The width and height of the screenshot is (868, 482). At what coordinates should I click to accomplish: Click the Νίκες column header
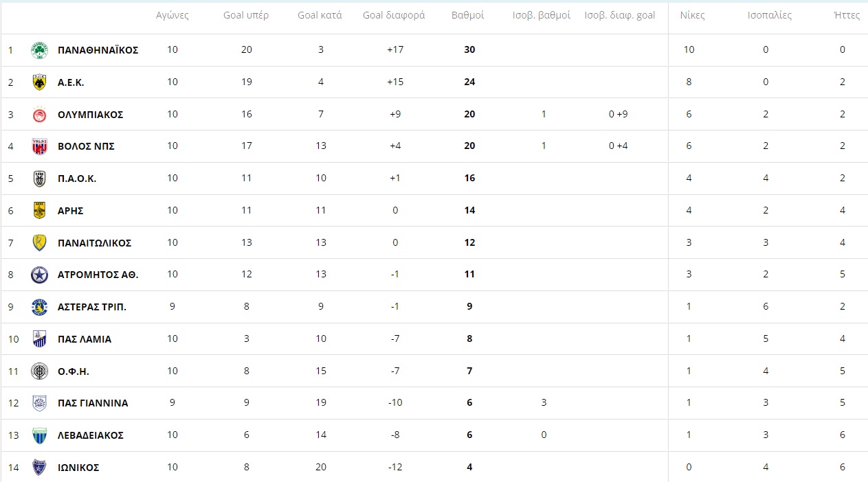coord(692,15)
